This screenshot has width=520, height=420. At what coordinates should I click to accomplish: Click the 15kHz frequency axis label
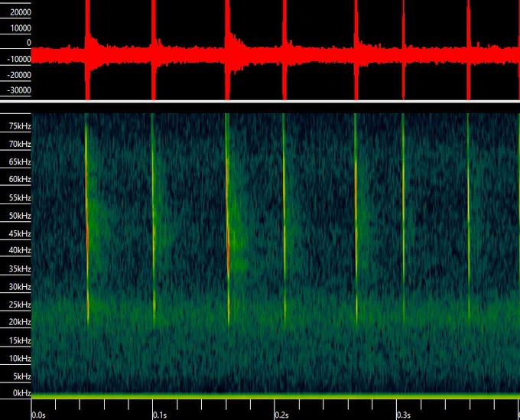pyautogui.click(x=20, y=340)
